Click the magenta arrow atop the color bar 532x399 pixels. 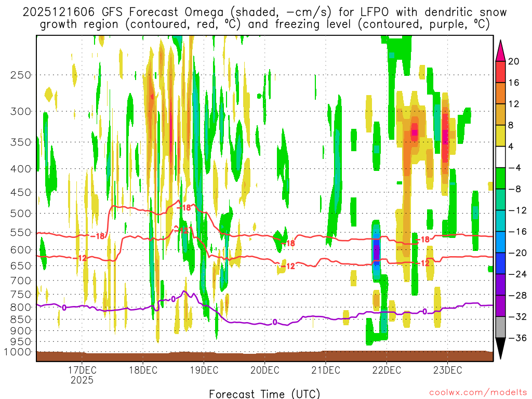(500, 51)
